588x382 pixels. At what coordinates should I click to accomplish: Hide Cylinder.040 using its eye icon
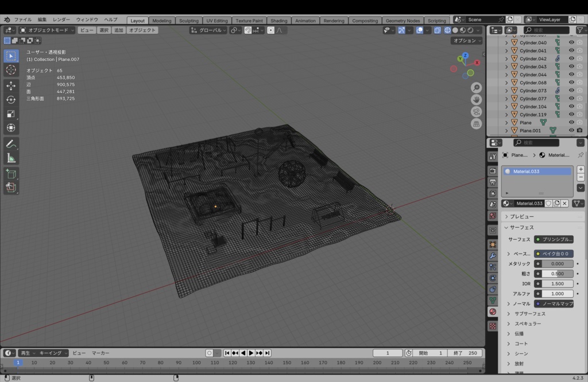(x=571, y=42)
